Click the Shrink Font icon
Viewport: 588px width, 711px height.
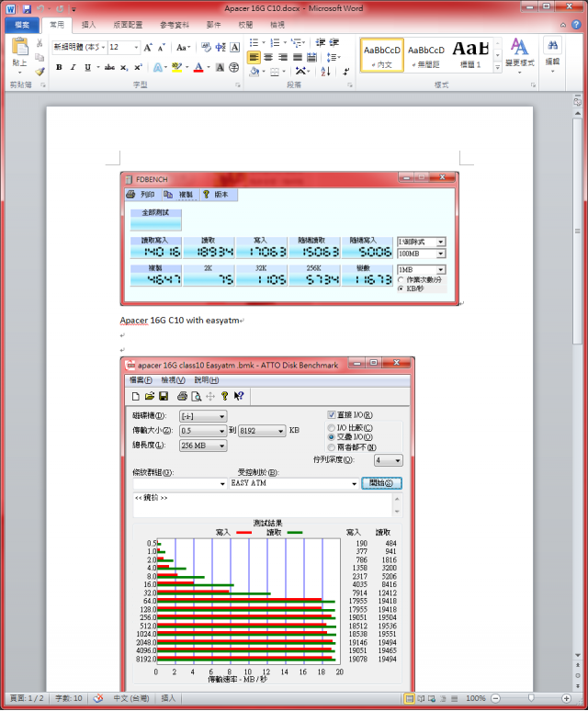click(x=162, y=47)
